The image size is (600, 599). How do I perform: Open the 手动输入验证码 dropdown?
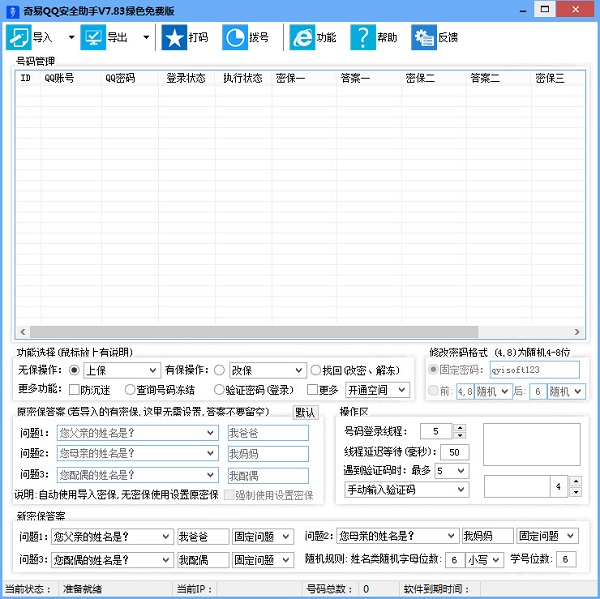406,490
